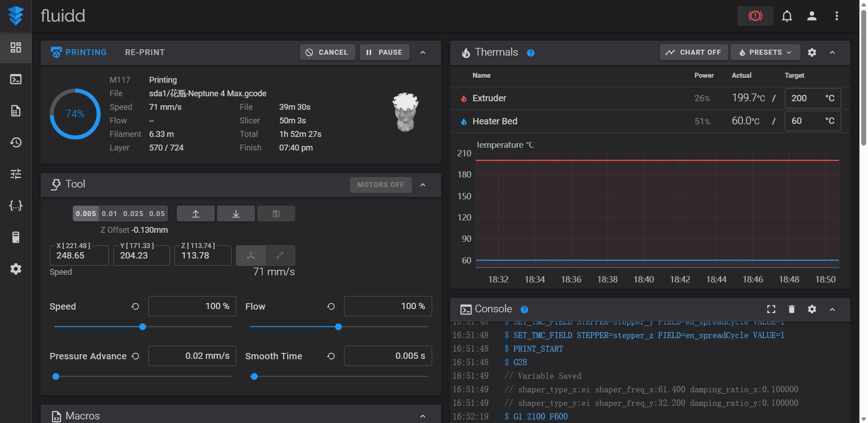Click the Flow slider handle
The image size is (868, 423).
[338, 327]
